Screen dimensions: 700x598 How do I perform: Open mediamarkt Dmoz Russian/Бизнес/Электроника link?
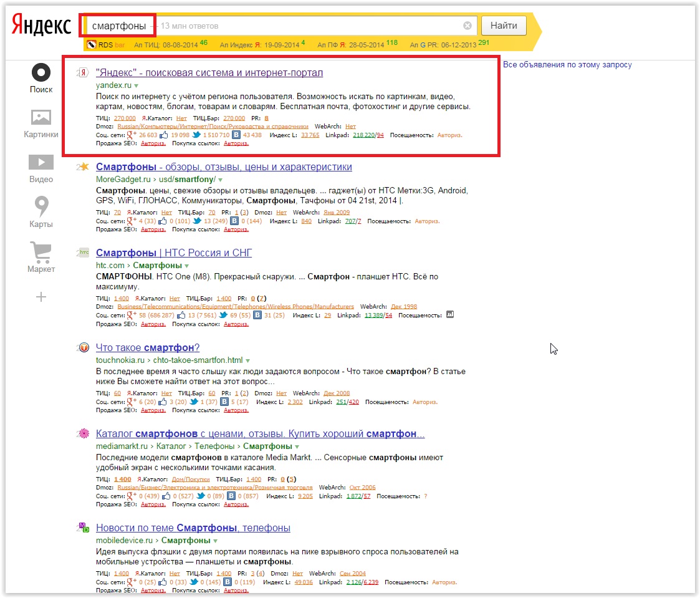click(214, 487)
